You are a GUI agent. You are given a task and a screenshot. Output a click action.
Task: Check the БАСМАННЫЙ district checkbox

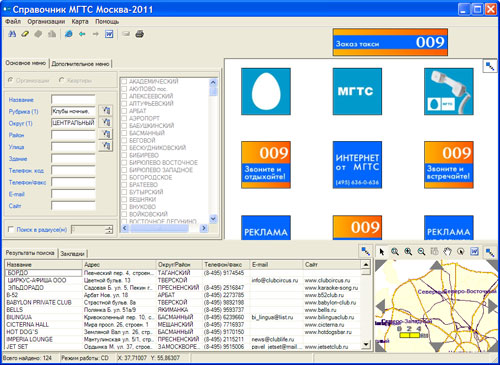coord(124,133)
